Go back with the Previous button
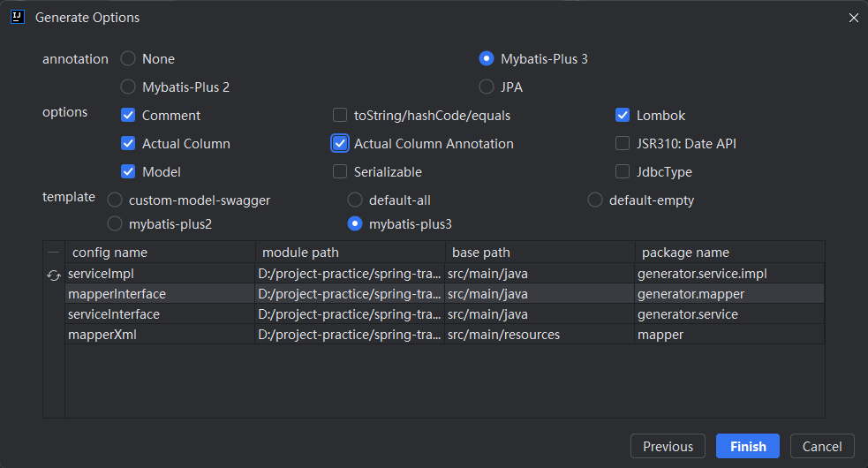Viewport: 868px width, 468px height. coord(668,447)
